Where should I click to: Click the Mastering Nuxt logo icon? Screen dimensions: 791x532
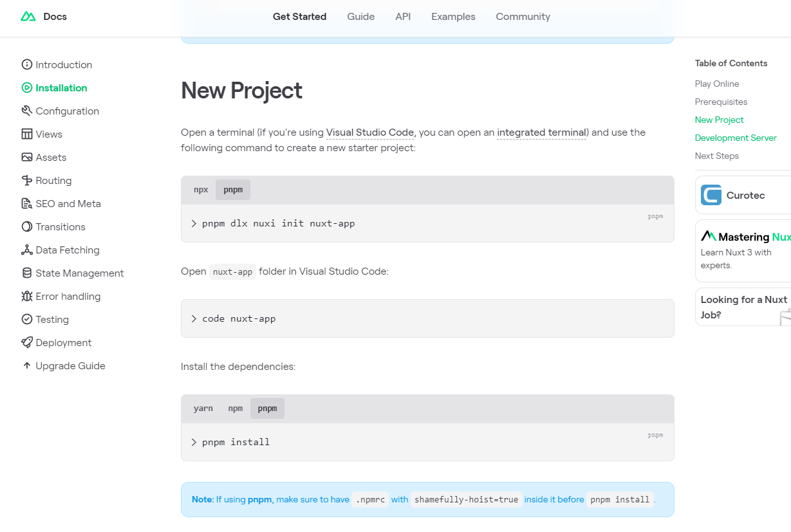tap(709, 236)
